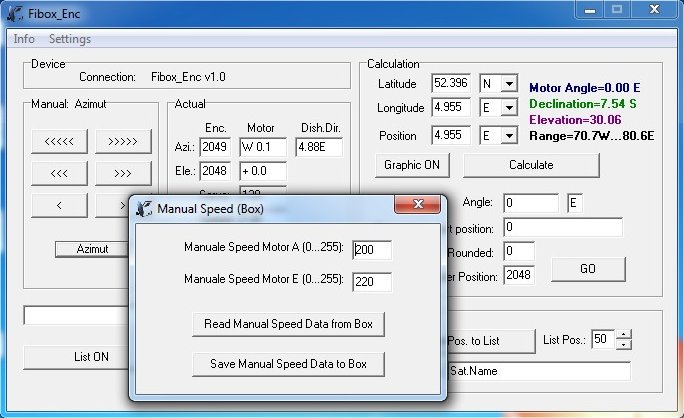Screen dimensions: 684x418
Task: Close the Manual Speed (Box) dialog
Action: tap(419, 205)
